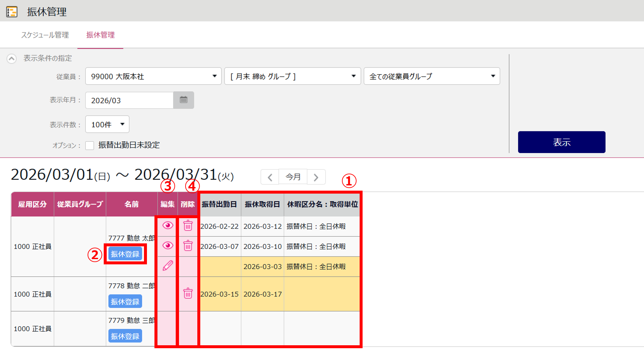This screenshot has height=360, width=644.
Task: Click the 振休管理 app icon in header
Action: (12, 12)
